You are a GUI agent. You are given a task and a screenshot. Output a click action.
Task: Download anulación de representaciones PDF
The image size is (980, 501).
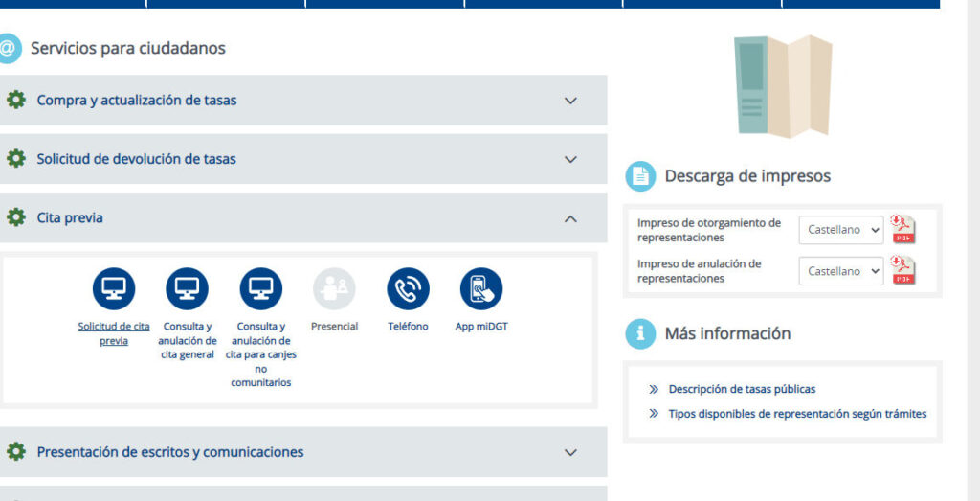(x=903, y=271)
